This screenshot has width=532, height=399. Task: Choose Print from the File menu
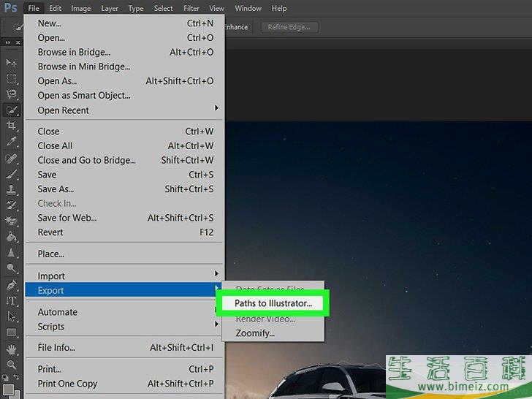click(x=124, y=369)
